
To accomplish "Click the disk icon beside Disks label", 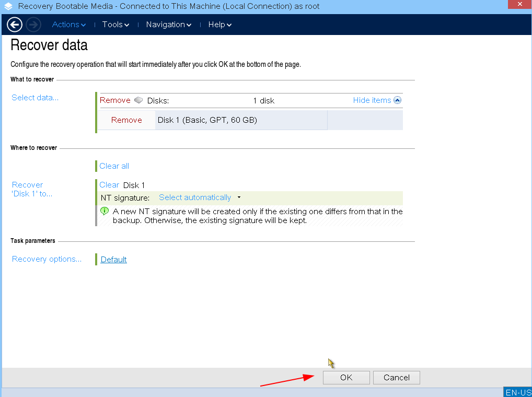I will 138,100.
